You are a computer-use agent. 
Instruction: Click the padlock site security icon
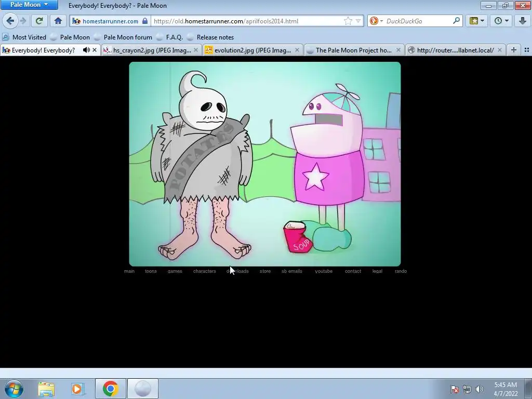click(145, 21)
